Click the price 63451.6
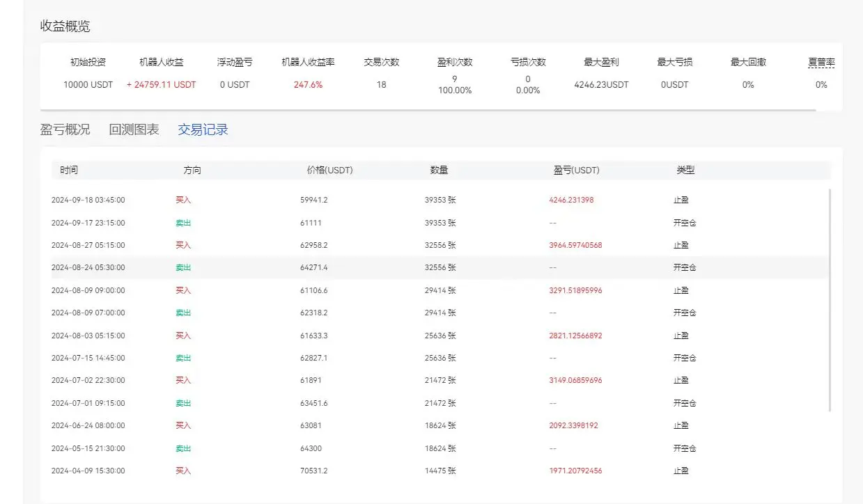 coord(313,403)
